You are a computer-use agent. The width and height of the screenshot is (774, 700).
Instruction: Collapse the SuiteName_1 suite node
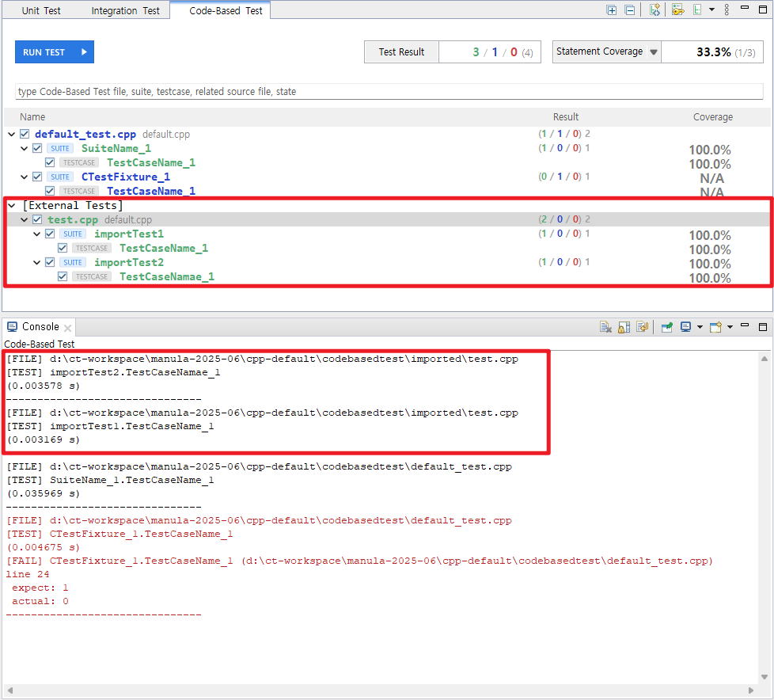24,148
